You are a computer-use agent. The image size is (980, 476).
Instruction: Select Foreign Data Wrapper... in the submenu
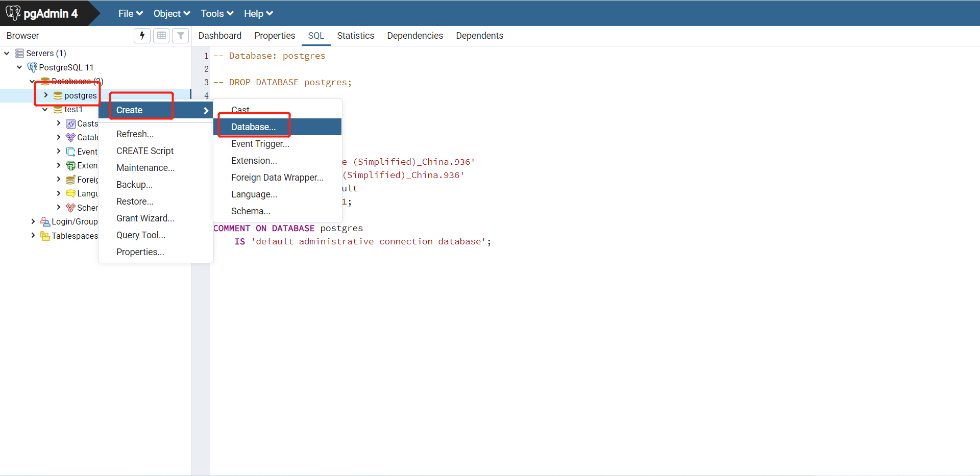(278, 178)
